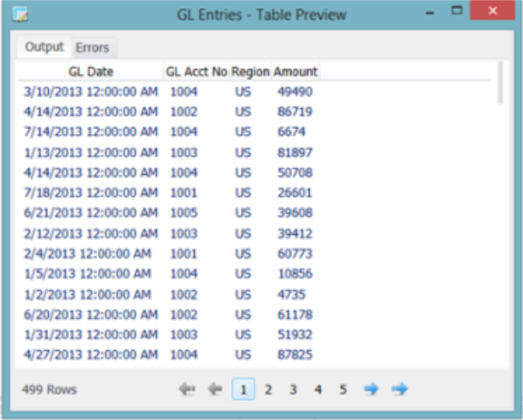The width and height of the screenshot is (523, 420).
Task: Click the table preview window icon
Action: click(20, 14)
